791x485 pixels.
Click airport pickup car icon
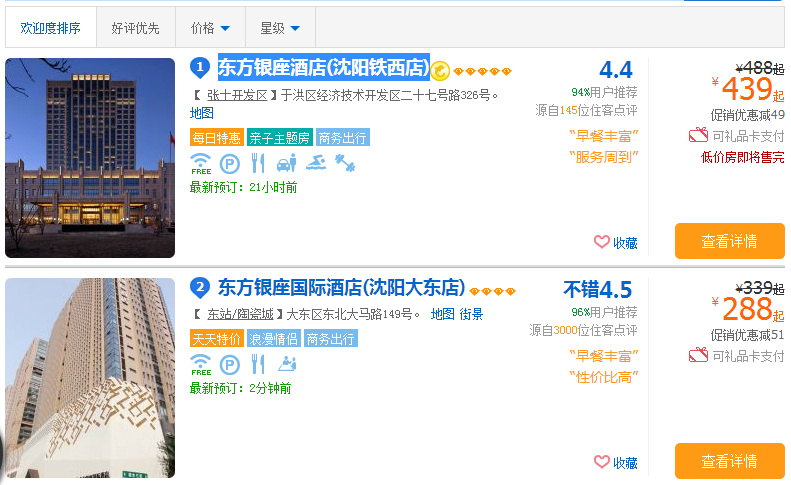pos(287,164)
